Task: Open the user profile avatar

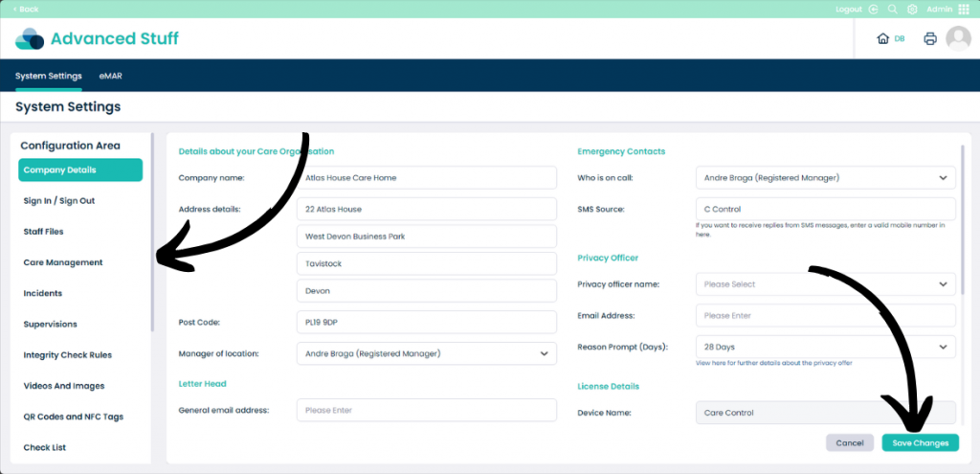Action: 958,38
